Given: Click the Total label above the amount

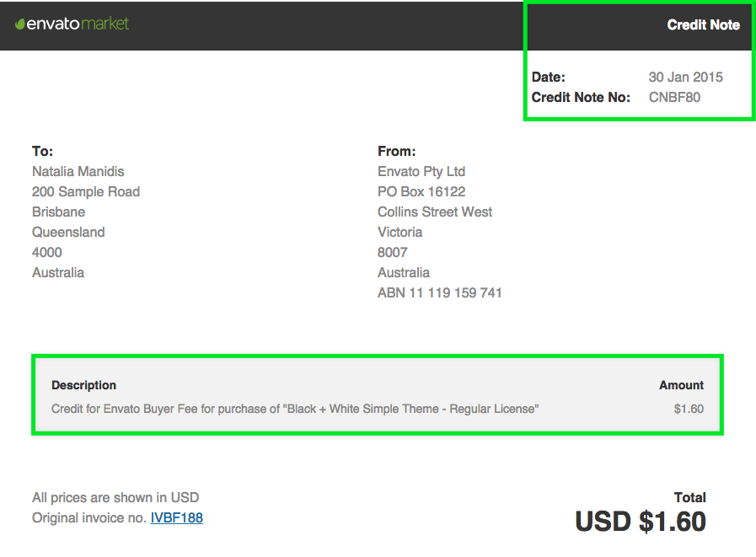Looking at the screenshot, I should (689, 497).
